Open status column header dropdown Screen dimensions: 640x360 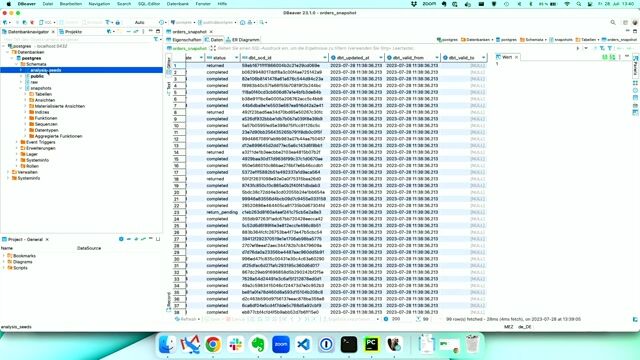point(236,58)
